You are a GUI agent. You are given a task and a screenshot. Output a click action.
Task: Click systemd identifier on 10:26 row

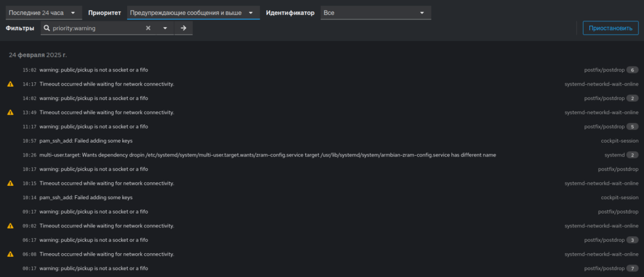click(x=614, y=155)
